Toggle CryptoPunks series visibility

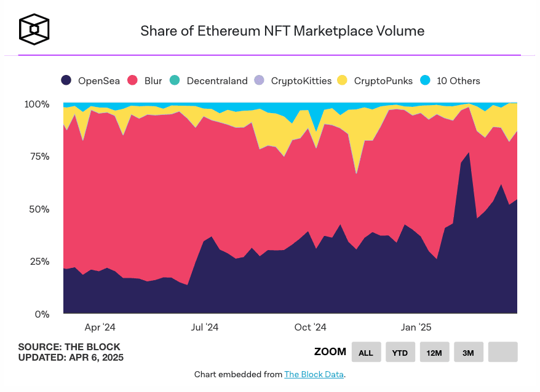click(x=377, y=80)
